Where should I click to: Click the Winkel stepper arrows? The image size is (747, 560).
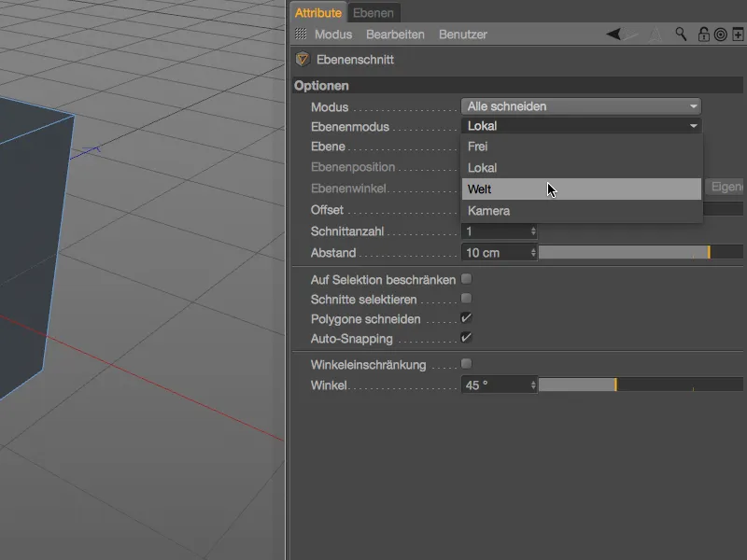click(x=533, y=385)
